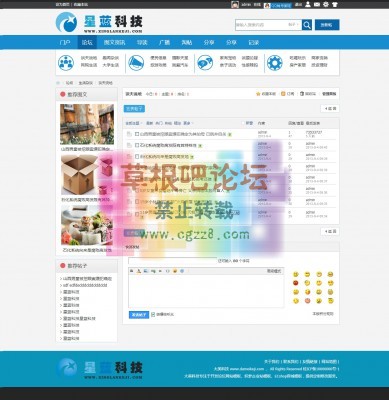
Task: Open the 淘贴 navigation tab
Action: click(x=187, y=42)
